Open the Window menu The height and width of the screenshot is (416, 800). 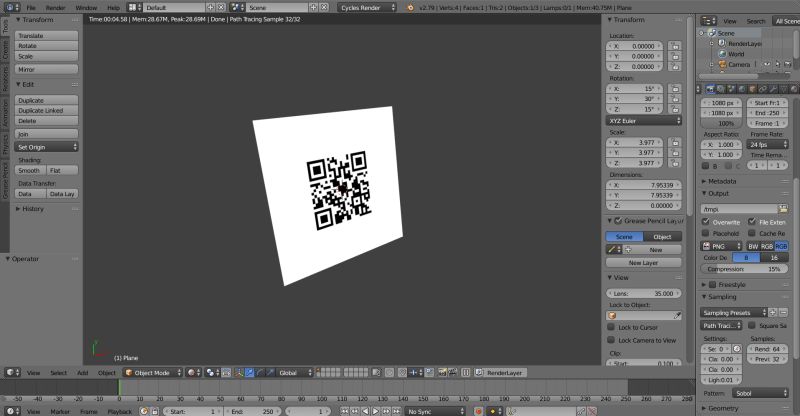click(86, 8)
